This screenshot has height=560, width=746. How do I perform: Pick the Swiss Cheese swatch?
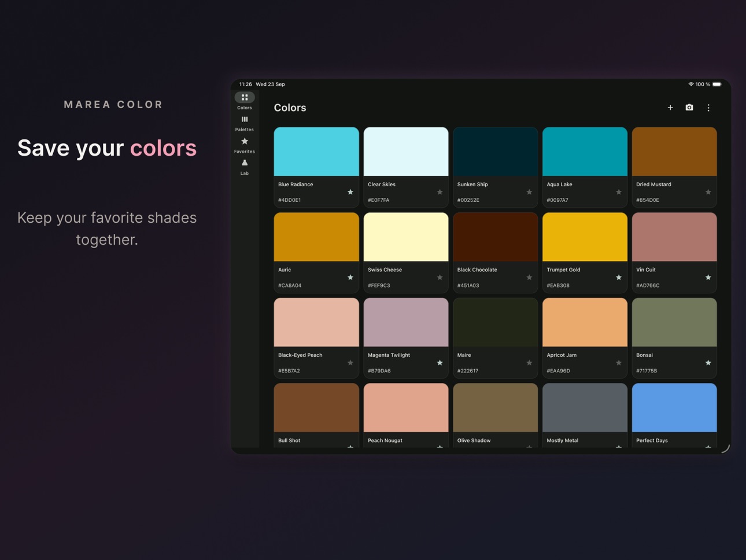(x=406, y=237)
